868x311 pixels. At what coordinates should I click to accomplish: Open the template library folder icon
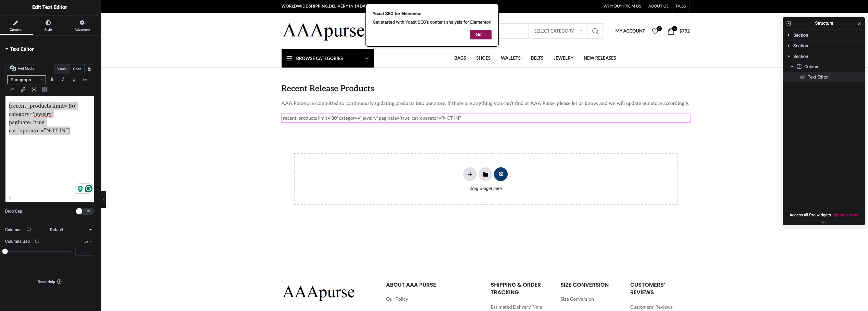(485, 174)
